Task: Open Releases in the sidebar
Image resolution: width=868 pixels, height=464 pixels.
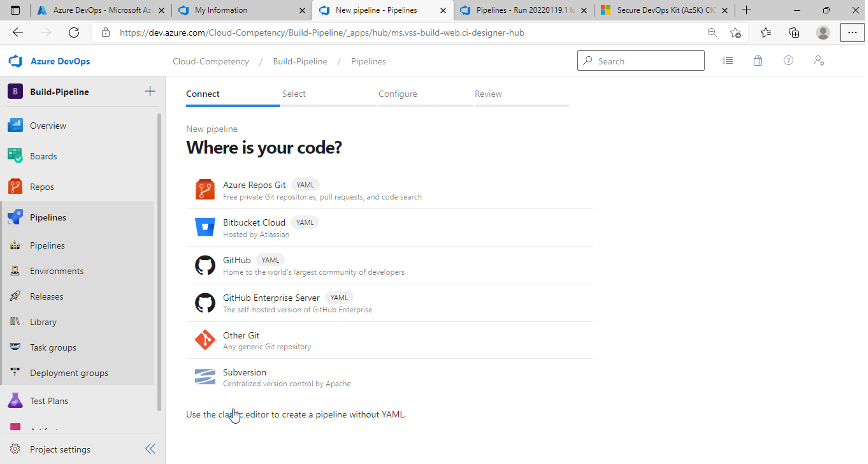Action: click(46, 296)
